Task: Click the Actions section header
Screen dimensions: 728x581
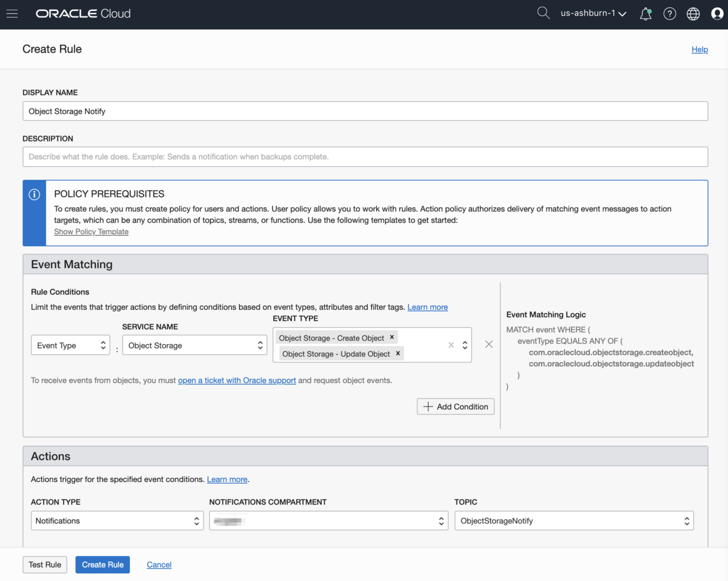Action: [x=365, y=456]
